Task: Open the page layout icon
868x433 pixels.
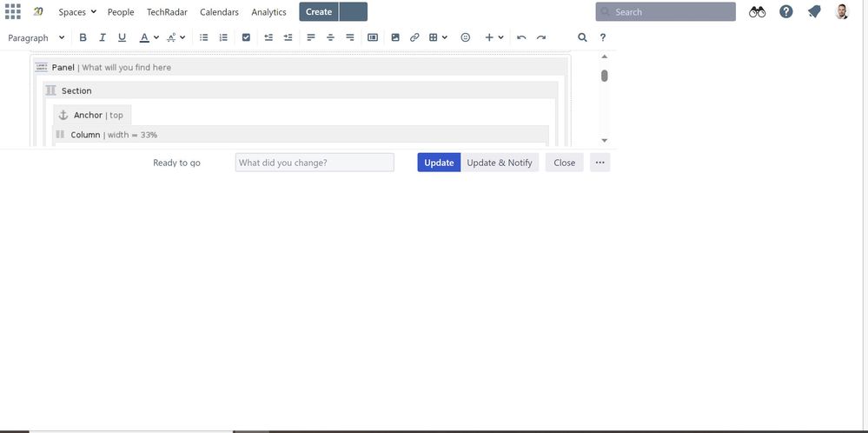Action: point(373,37)
